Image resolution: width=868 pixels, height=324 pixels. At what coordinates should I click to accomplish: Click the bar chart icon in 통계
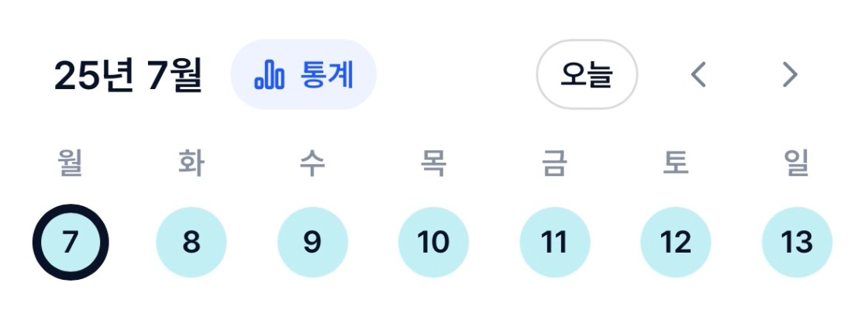click(x=269, y=76)
